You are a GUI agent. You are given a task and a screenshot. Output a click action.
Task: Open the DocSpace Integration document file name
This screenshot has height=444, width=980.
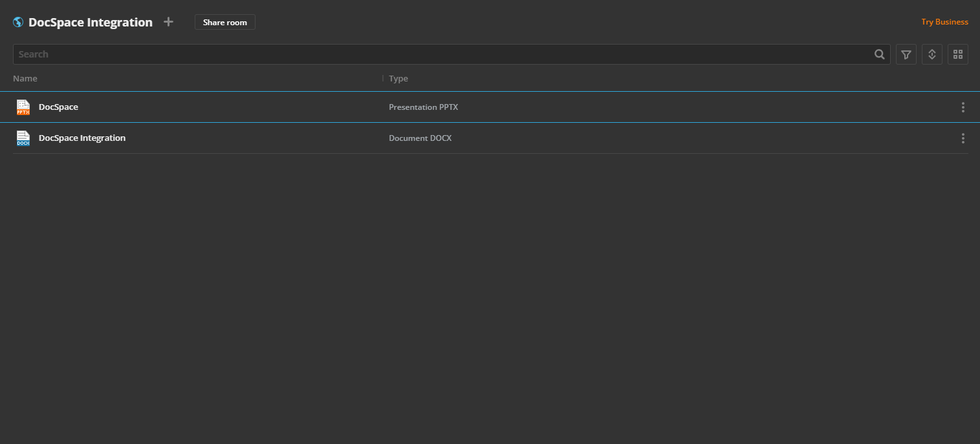[x=82, y=138]
